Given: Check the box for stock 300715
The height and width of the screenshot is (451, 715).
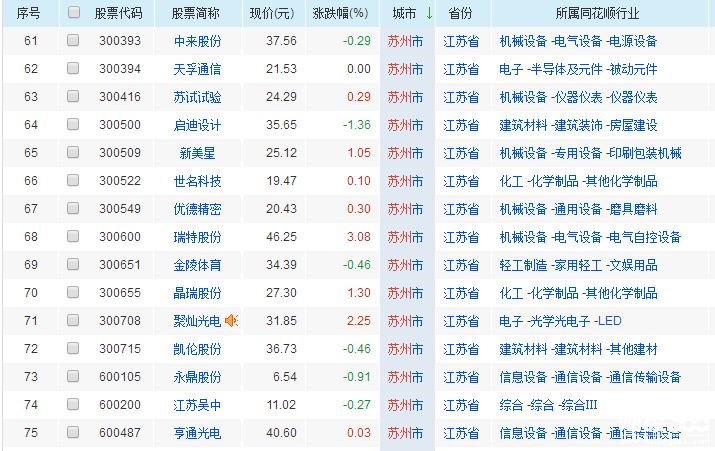Looking at the screenshot, I should (73, 348).
